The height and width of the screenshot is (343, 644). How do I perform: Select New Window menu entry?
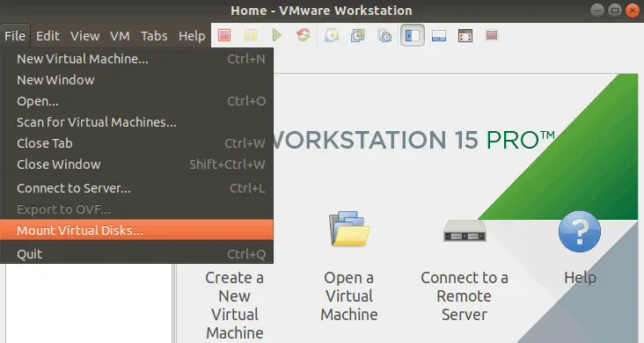pos(136,80)
